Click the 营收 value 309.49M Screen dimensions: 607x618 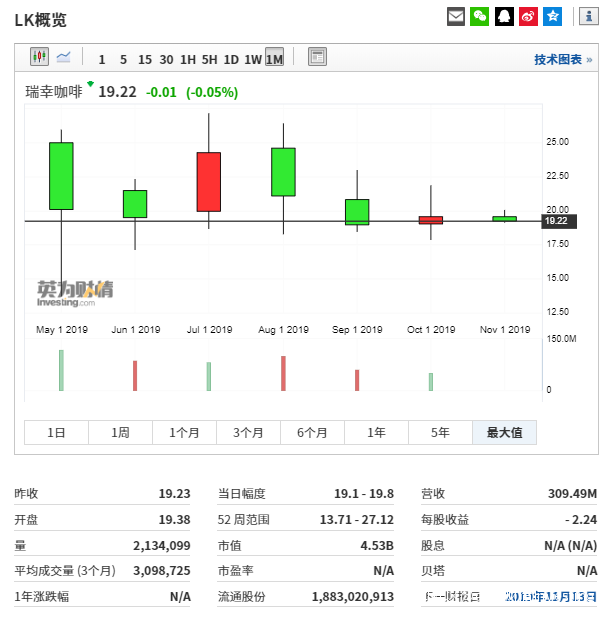[572, 493]
